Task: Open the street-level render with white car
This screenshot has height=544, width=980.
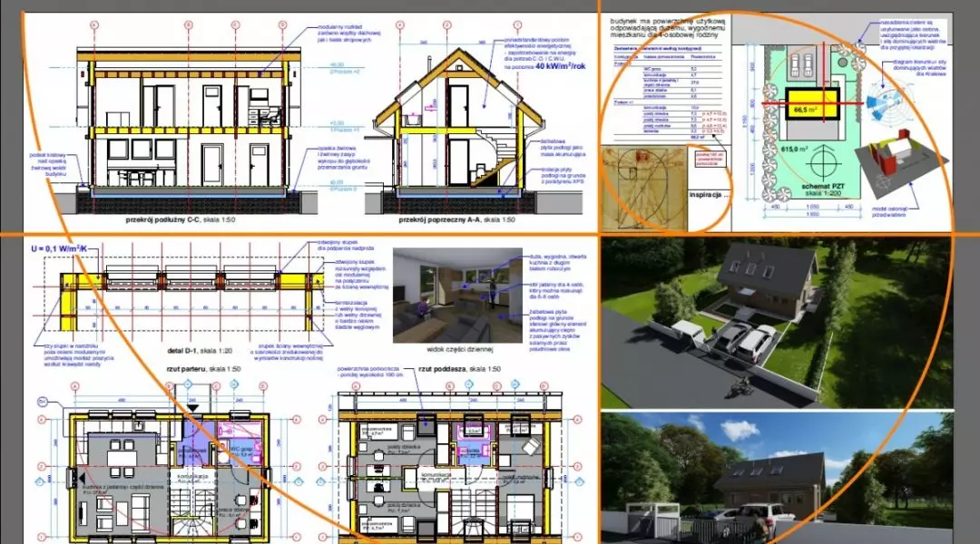Action: pyautogui.click(x=777, y=478)
